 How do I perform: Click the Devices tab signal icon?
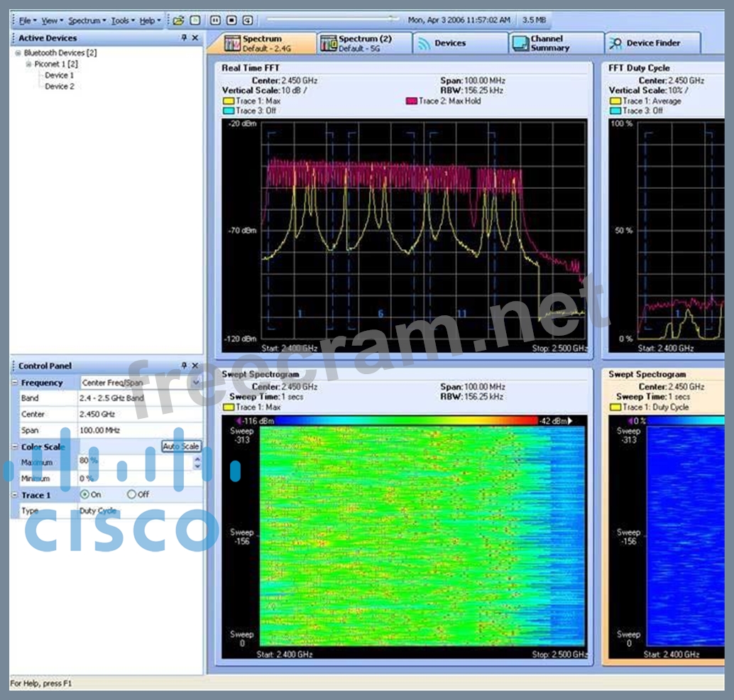coord(424,44)
